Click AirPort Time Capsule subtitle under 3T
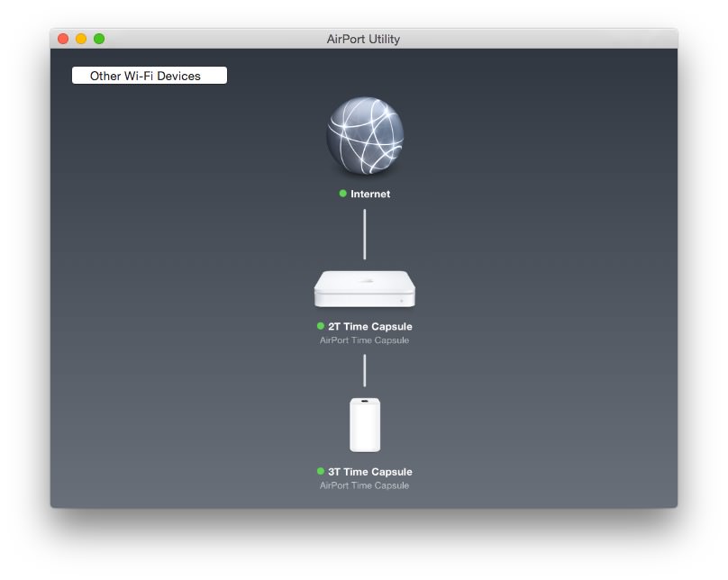 coord(365,485)
